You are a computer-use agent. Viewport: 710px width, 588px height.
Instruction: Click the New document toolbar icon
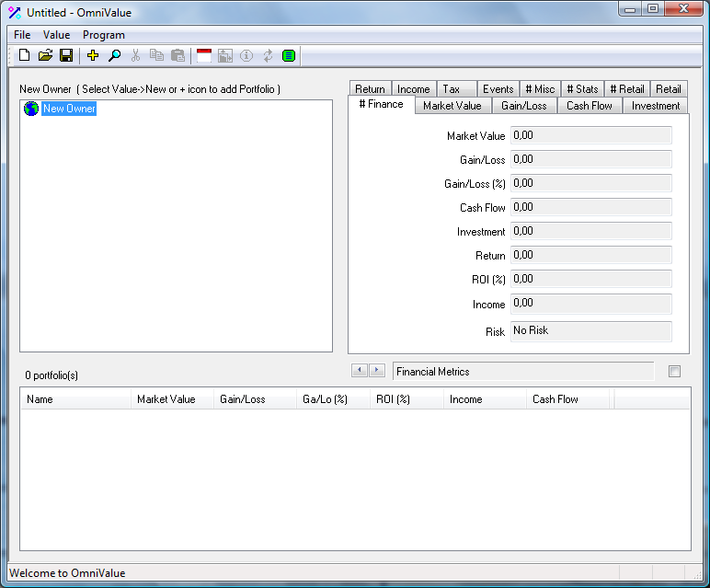click(25, 56)
